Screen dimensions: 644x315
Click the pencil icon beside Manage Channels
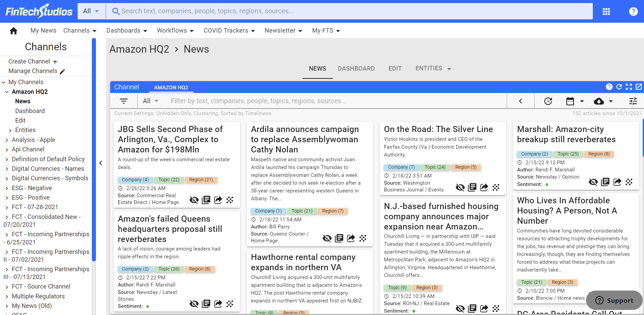click(x=62, y=71)
